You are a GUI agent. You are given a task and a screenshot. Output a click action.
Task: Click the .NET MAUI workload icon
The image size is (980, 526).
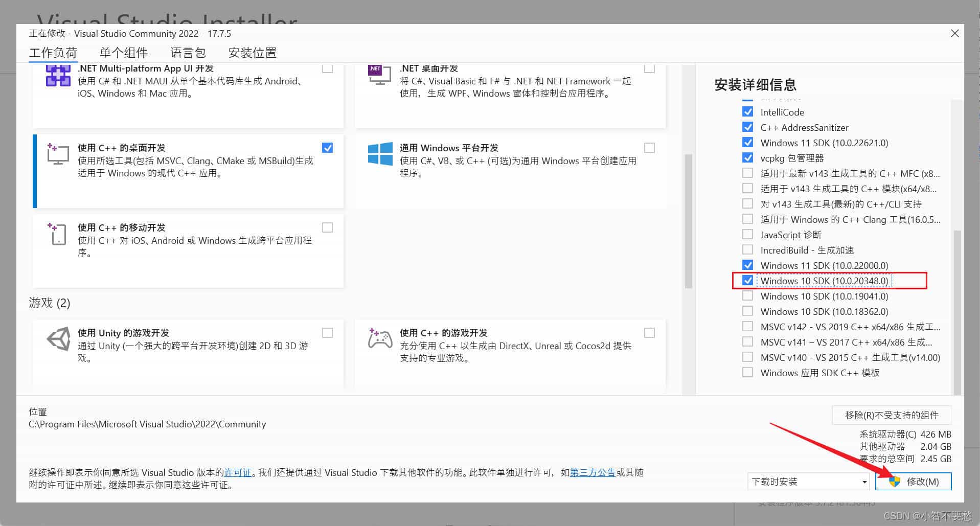(58, 75)
